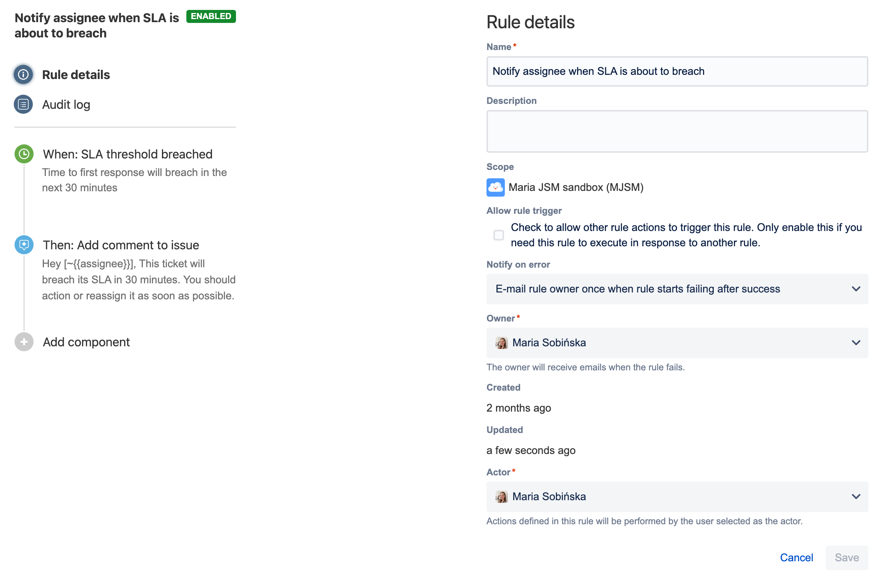Click the Rule details info icon
The height and width of the screenshot is (588, 889).
point(23,74)
